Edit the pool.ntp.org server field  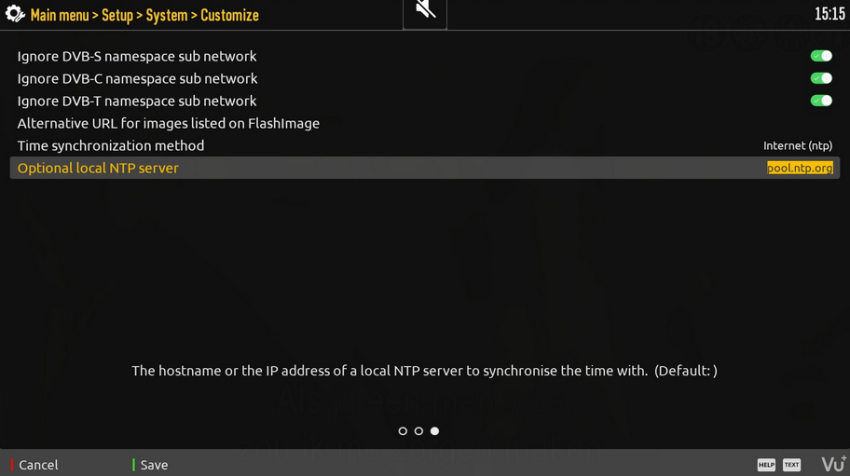pyautogui.click(x=799, y=168)
